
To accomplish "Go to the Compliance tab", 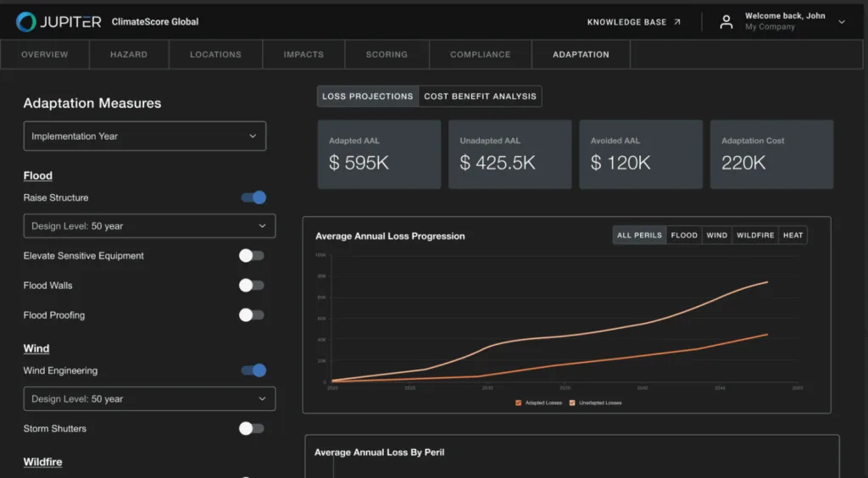I will click(480, 54).
